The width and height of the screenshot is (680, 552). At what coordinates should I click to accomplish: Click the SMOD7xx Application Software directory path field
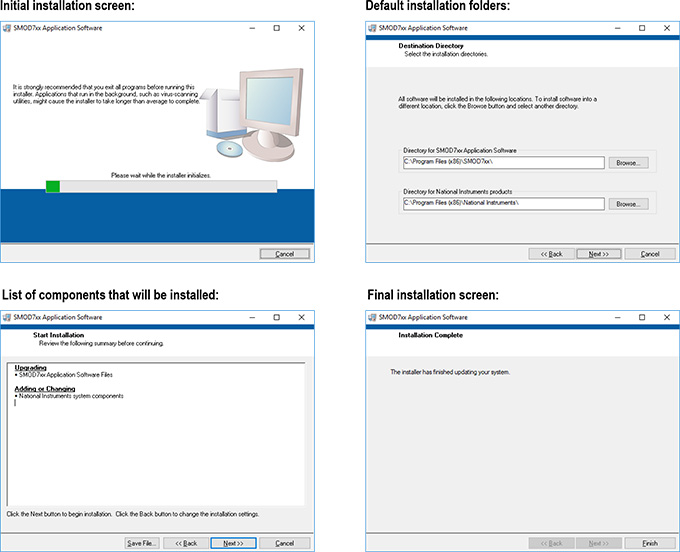[503, 162]
